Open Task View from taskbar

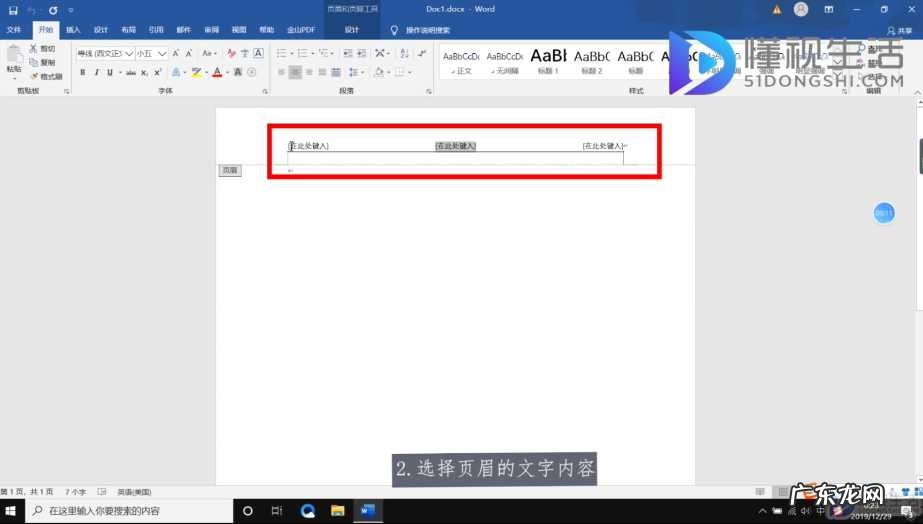coord(277,511)
